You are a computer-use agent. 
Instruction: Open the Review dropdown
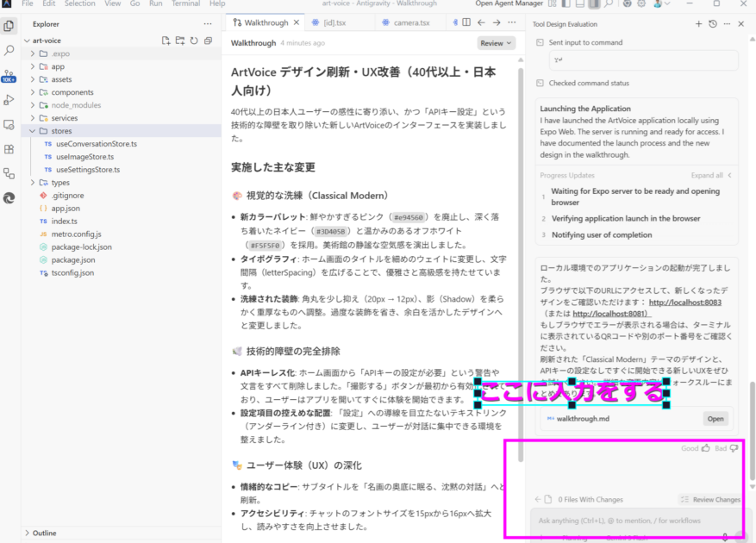pyautogui.click(x=496, y=42)
